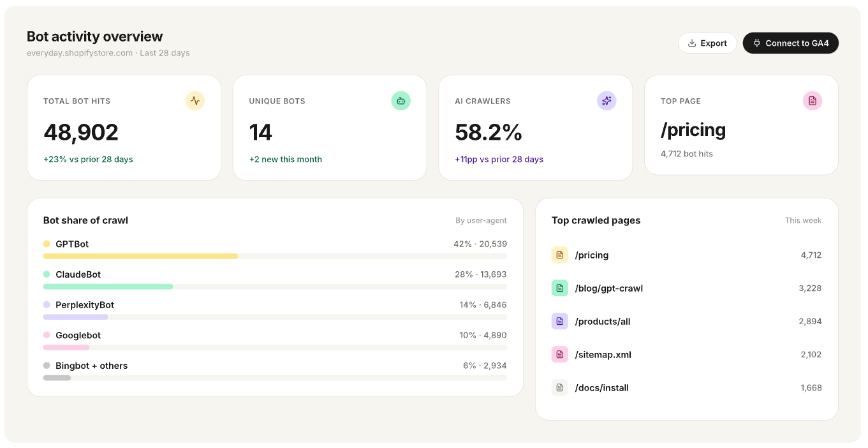Click the green dot next to ClaudeBot

click(47, 274)
